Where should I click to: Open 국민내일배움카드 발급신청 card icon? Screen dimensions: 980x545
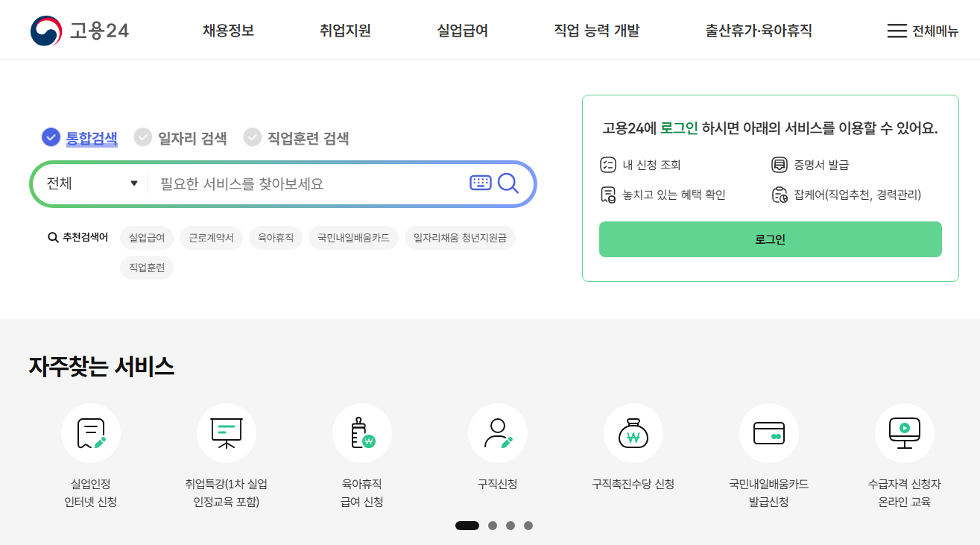pyautogui.click(x=769, y=433)
